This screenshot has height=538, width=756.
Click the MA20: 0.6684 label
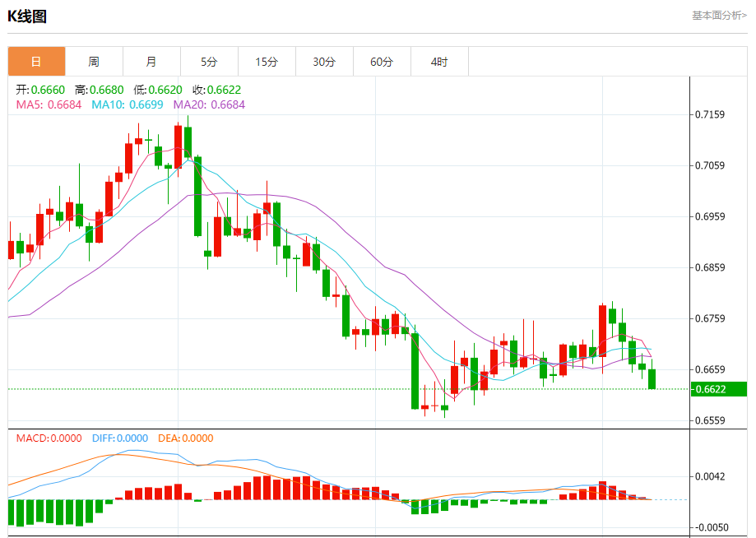coord(209,104)
